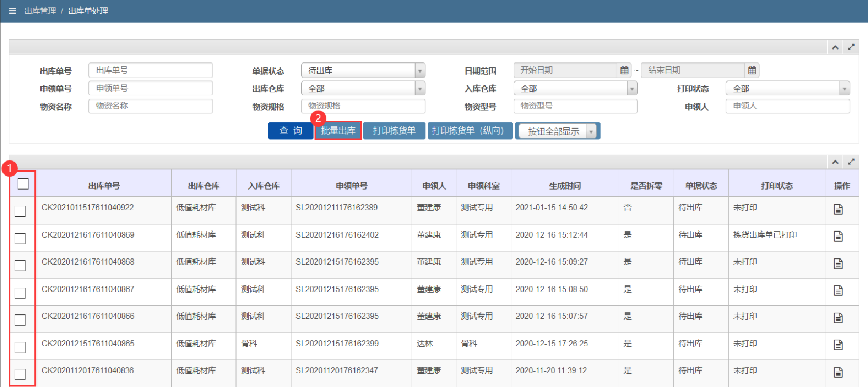The height and width of the screenshot is (387, 868).
Task: Focus the 物资名称 input field
Action: point(151,106)
